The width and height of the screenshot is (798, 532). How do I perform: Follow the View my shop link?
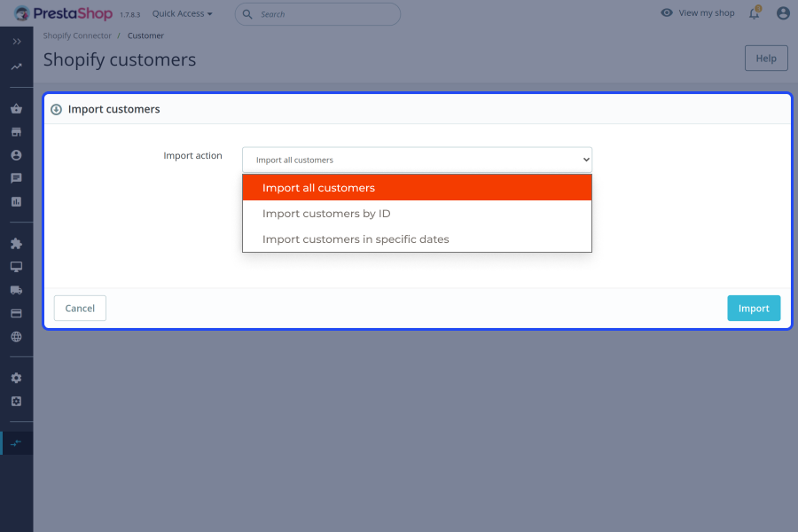(698, 13)
